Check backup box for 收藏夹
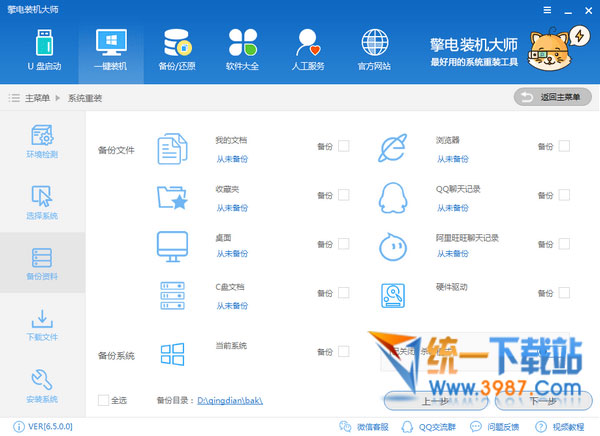Image resolution: width=600 pixels, height=436 pixels. click(344, 195)
